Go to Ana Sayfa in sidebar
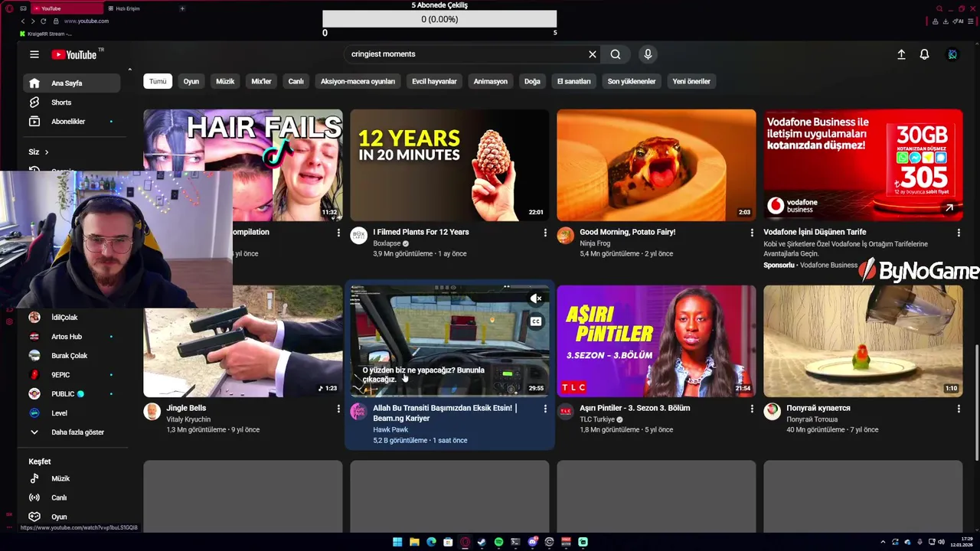 [x=71, y=83]
